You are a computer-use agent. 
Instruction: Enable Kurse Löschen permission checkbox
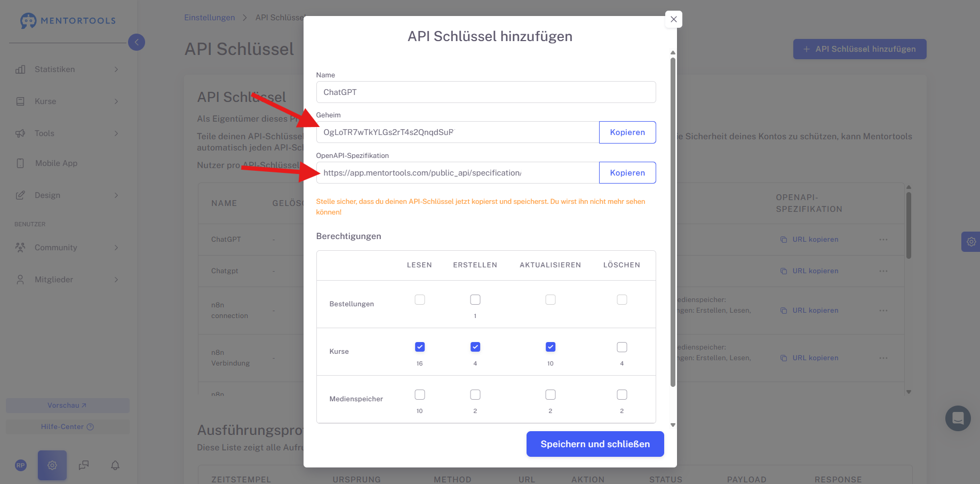tap(622, 347)
